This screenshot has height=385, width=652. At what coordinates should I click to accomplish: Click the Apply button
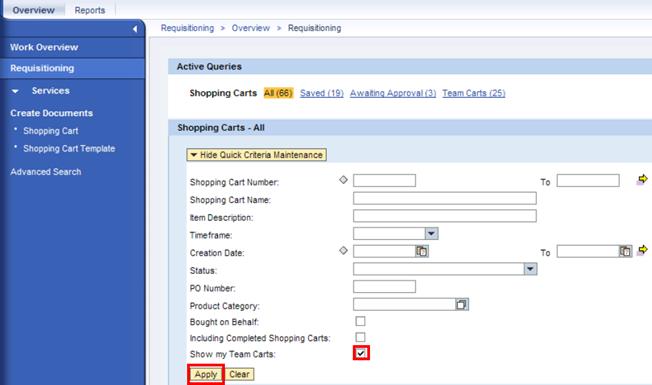click(206, 374)
